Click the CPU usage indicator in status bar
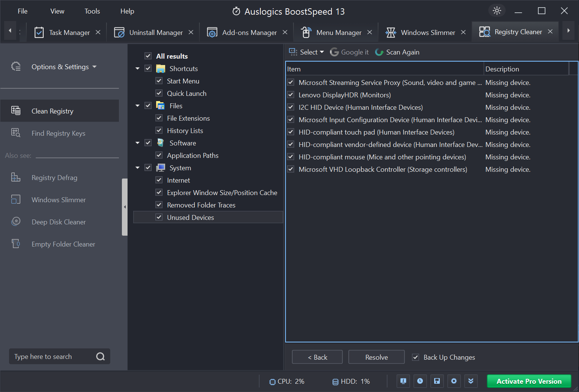Viewport: 579px width, 392px height. pos(287,381)
